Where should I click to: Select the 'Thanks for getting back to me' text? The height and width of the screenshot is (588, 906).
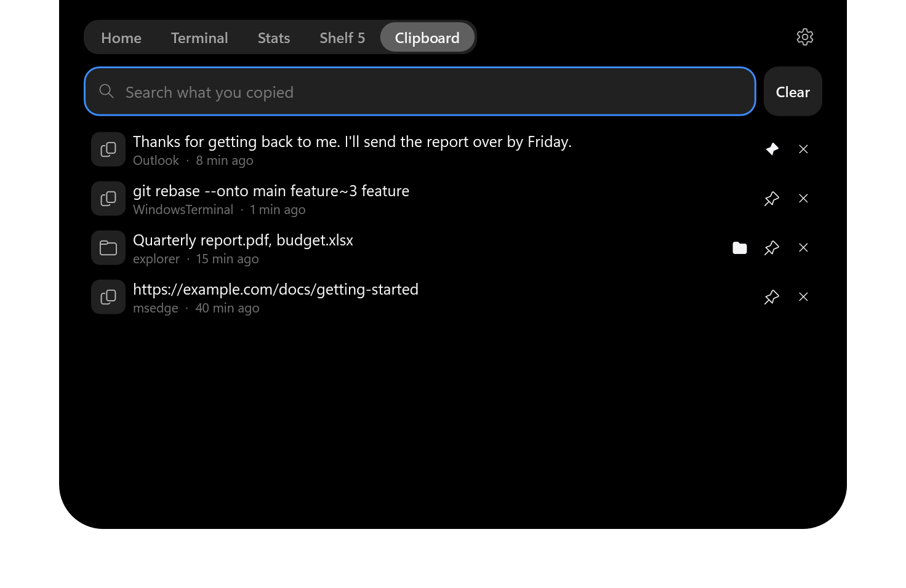point(352,142)
